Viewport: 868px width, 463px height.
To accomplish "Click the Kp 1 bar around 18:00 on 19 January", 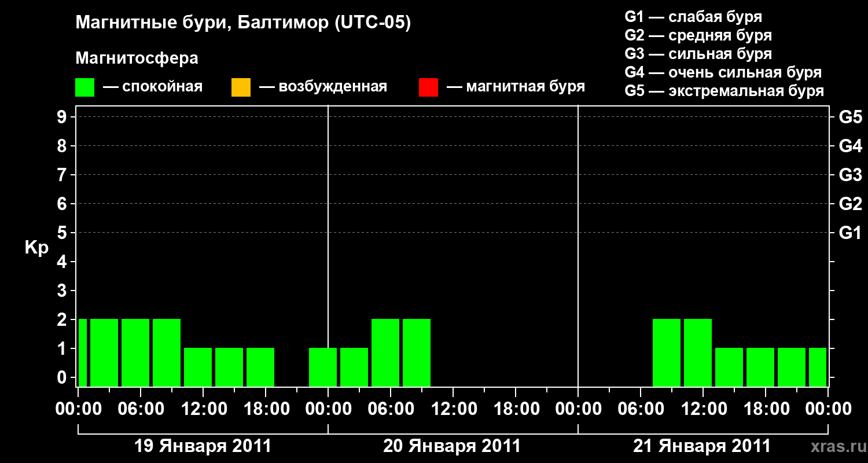I will pyautogui.click(x=260, y=367).
